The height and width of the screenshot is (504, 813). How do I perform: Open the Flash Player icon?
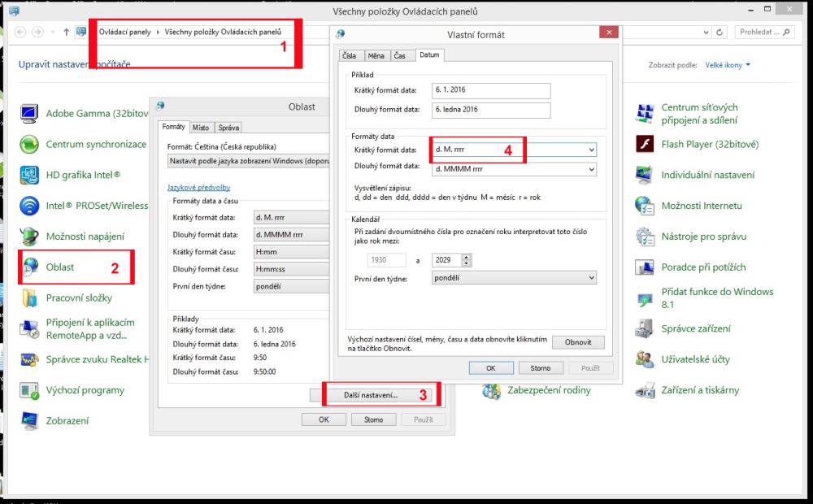[x=645, y=144]
